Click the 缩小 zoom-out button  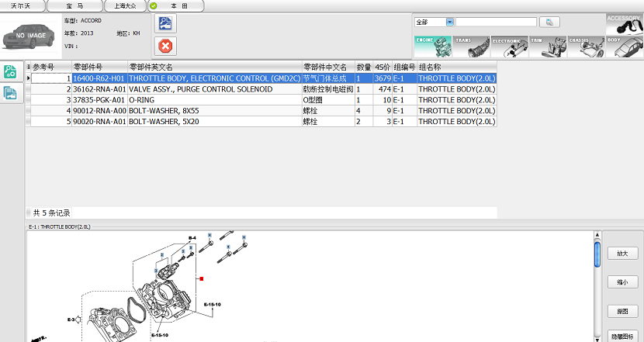coord(622,282)
